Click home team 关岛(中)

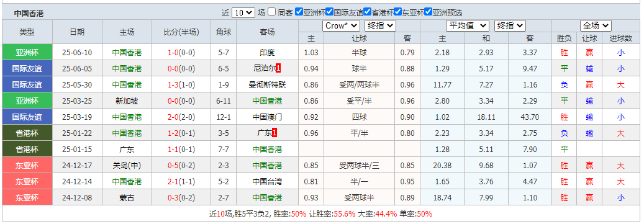(x=127, y=165)
